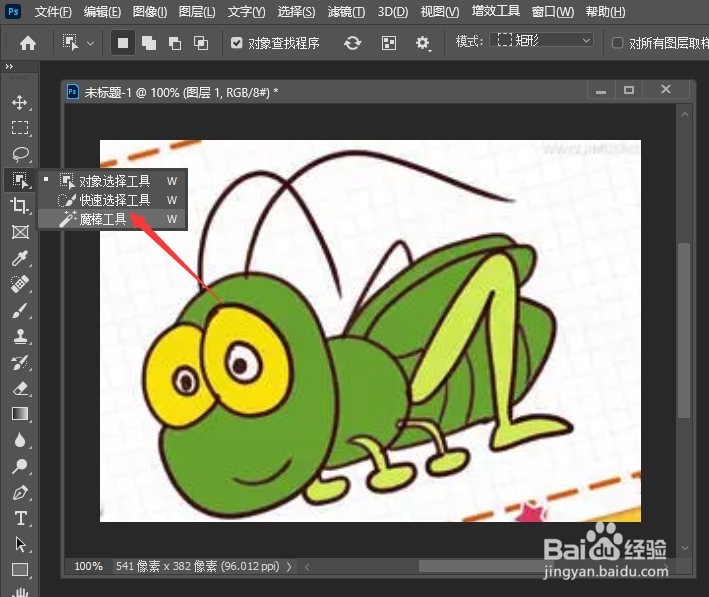The width and height of the screenshot is (709, 597).
Task: Select the Crop tool
Action: point(19,205)
